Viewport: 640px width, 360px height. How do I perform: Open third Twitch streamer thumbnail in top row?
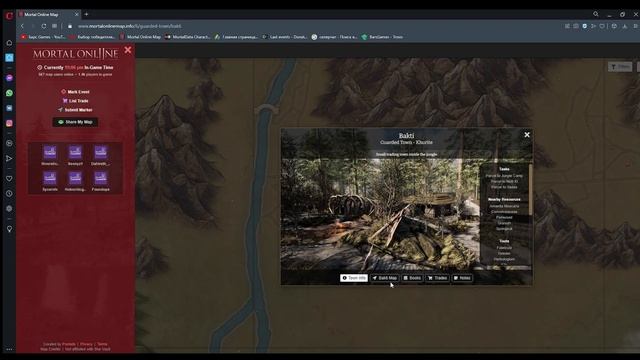[100, 152]
